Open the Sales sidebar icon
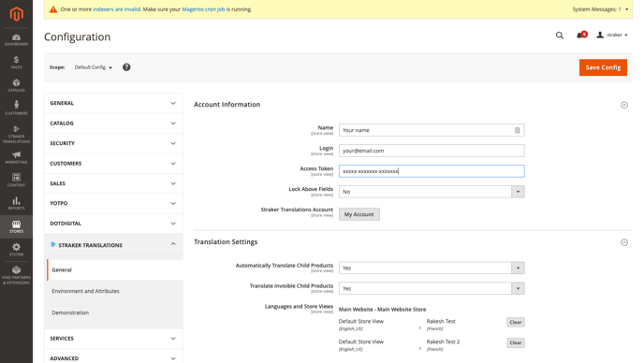The width and height of the screenshot is (644, 363). 16,63
